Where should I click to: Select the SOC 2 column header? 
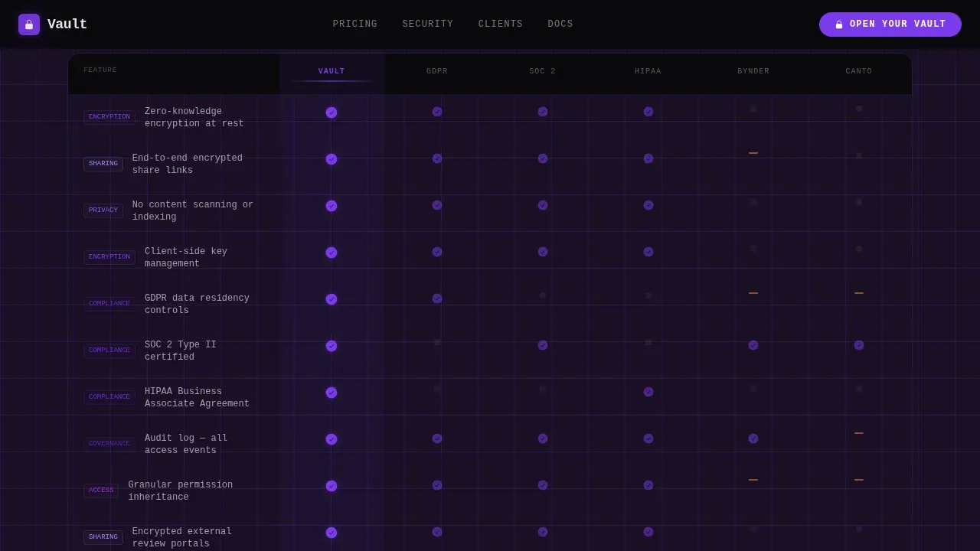(x=543, y=72)
